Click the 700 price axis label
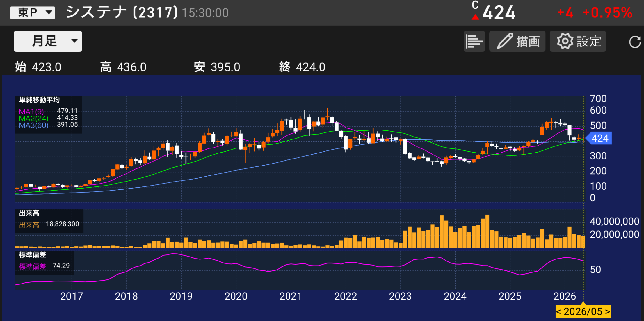Screen dimensions: 644x321 click(598, 99)
